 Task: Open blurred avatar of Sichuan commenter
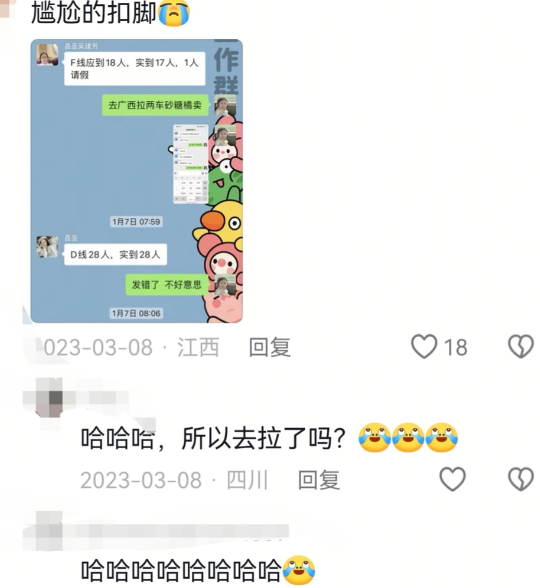pos(49,398)
